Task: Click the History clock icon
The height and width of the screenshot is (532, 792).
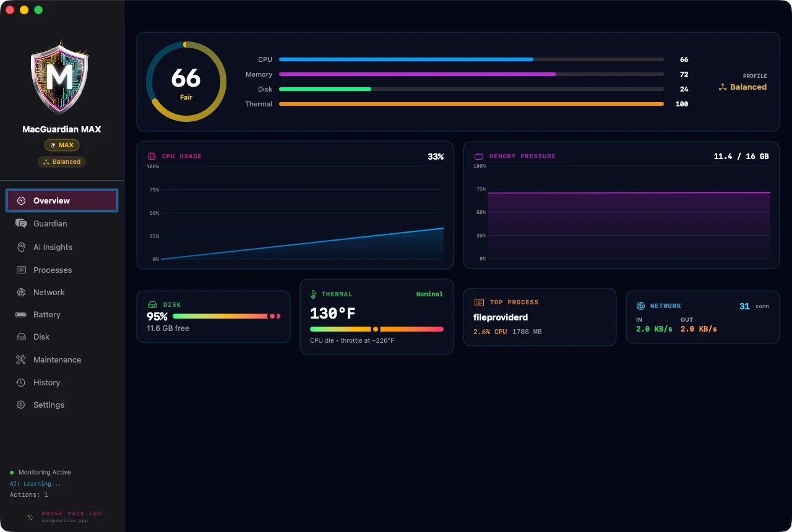Action: (x=21, y=382)
